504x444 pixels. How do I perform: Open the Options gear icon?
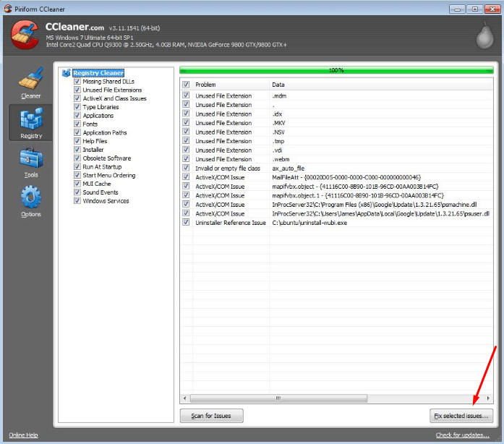click(x=31, y=197)
